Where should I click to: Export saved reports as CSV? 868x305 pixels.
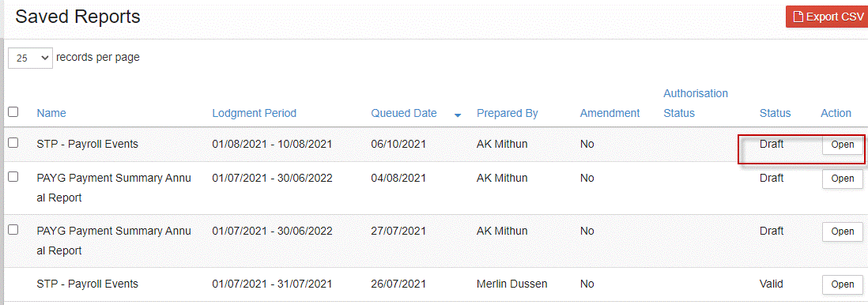(826, 17)
